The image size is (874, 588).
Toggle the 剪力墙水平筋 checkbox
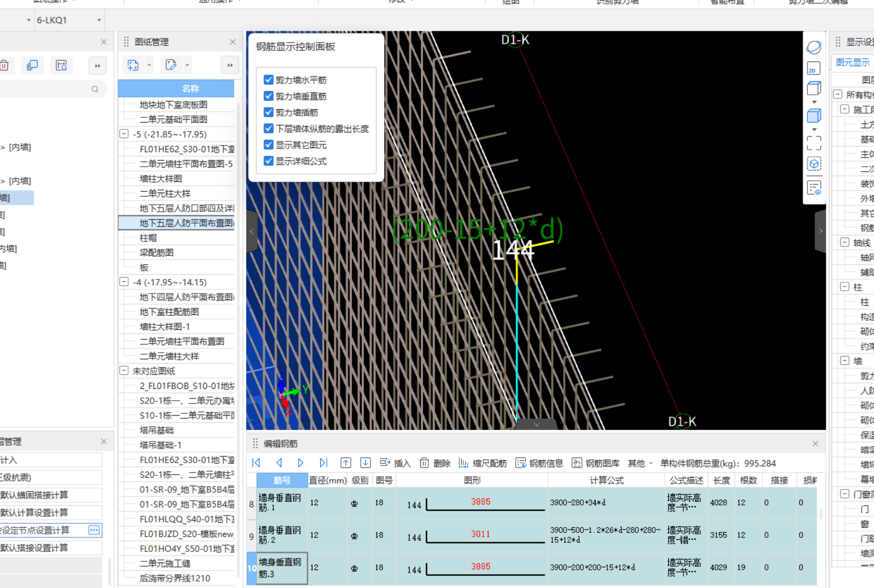[x=269, y=80]
